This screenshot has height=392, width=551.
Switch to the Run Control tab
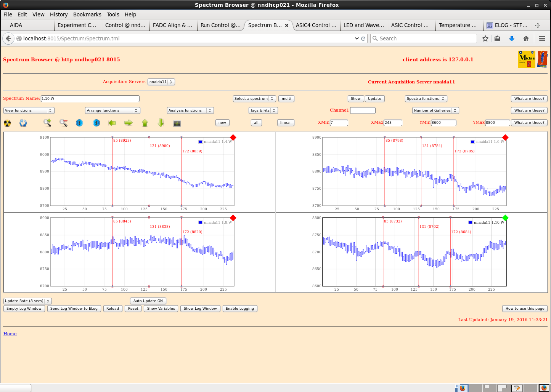pyautogui.click(x=220, y=25)
